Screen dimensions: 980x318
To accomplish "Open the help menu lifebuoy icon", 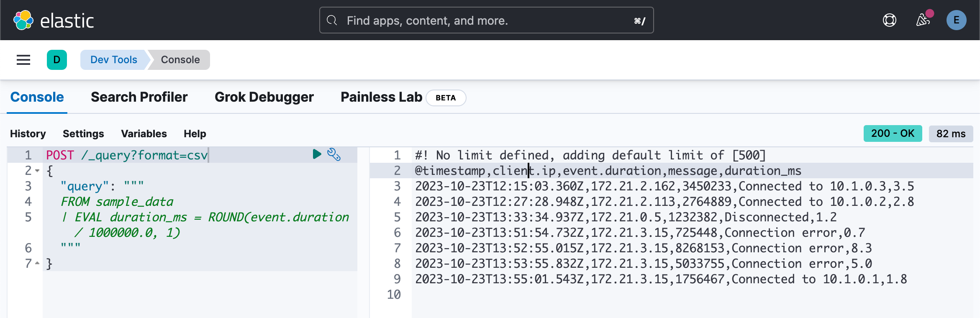I will [x=889, y=20].
